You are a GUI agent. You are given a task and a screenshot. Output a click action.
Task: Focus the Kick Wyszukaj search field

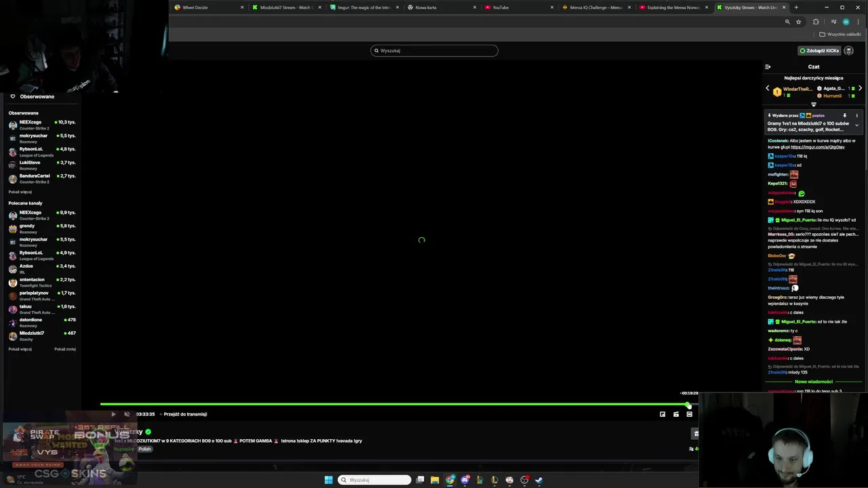(434, 51)
